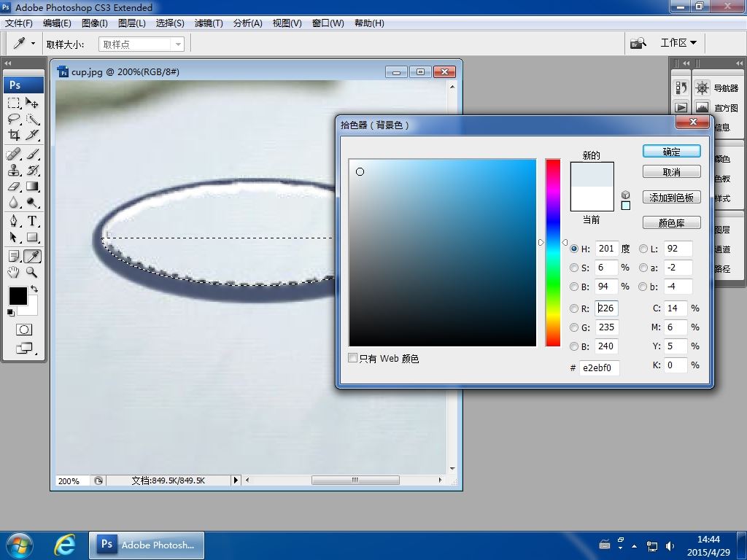Open the 窗口(W) menu
Image resolution: width=747 pixels, height=560 pixels.
[x=328, y=23]
